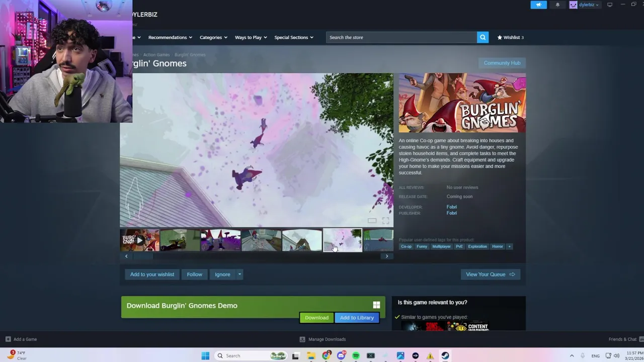Open the Fobri developer link
Image resolution: width=644 pixels, height=362 pixels.
click(452, 207)
